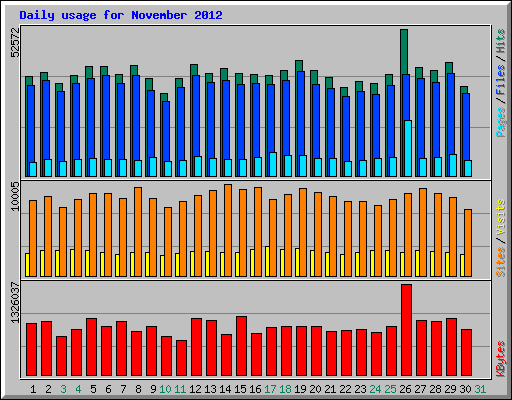
Task: Click the yellow Sites bar for day 17
Action: point(267,261)
